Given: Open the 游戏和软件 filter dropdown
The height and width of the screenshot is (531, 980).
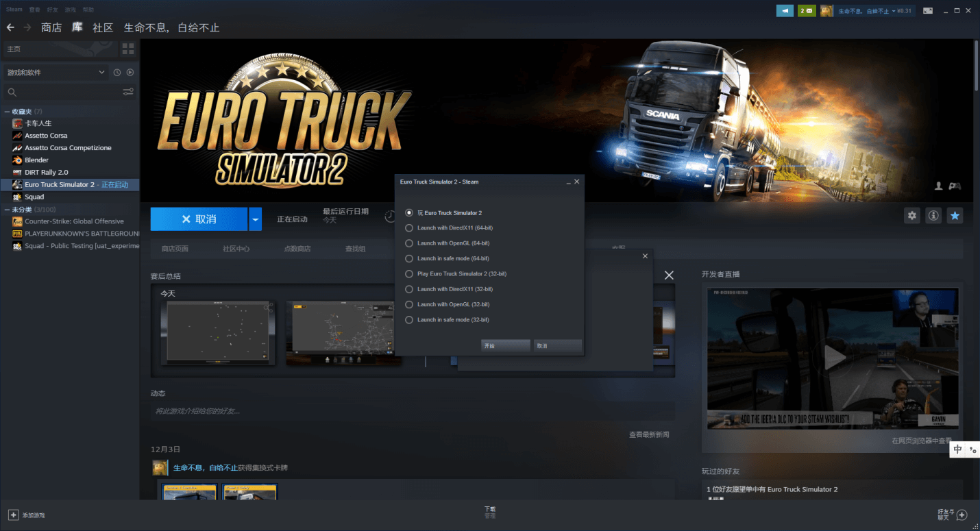Looking at the screenshot, I should pos(56,73).
